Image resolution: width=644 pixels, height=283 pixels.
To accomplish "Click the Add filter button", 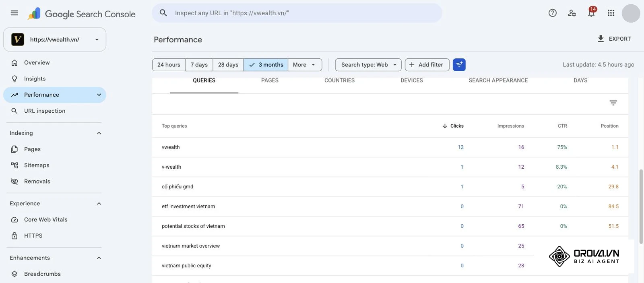I will click(427, 65).
